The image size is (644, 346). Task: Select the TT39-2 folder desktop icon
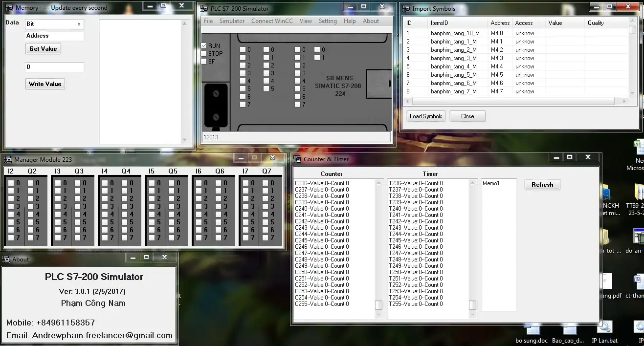636,200
